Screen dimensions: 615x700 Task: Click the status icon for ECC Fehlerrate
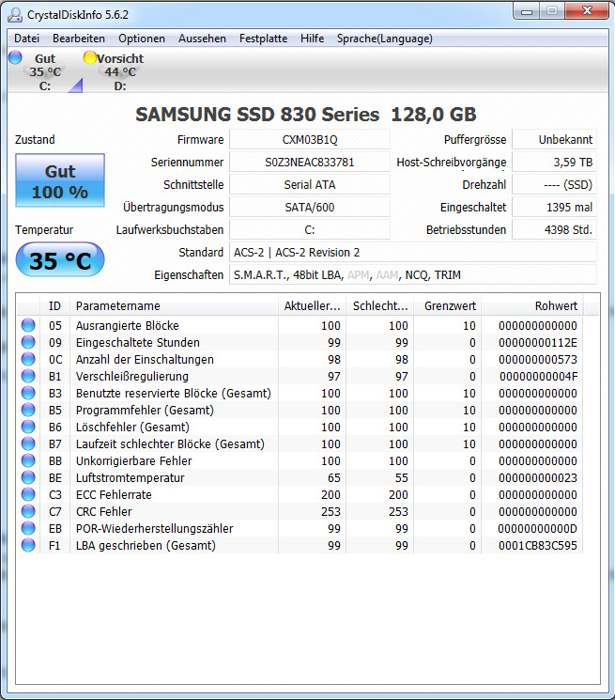pos(28,494)
